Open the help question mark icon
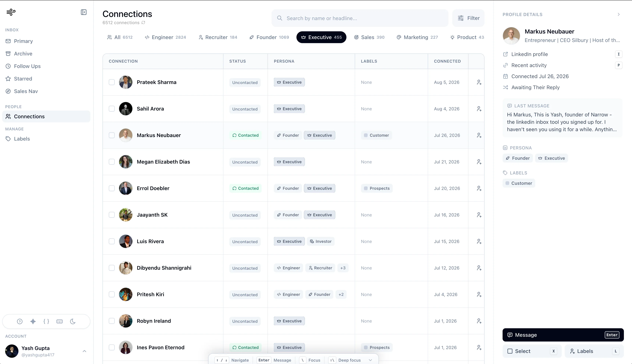The height and width of the screenshot is (364, 632). pyautogui.click(x=20, y=321)
